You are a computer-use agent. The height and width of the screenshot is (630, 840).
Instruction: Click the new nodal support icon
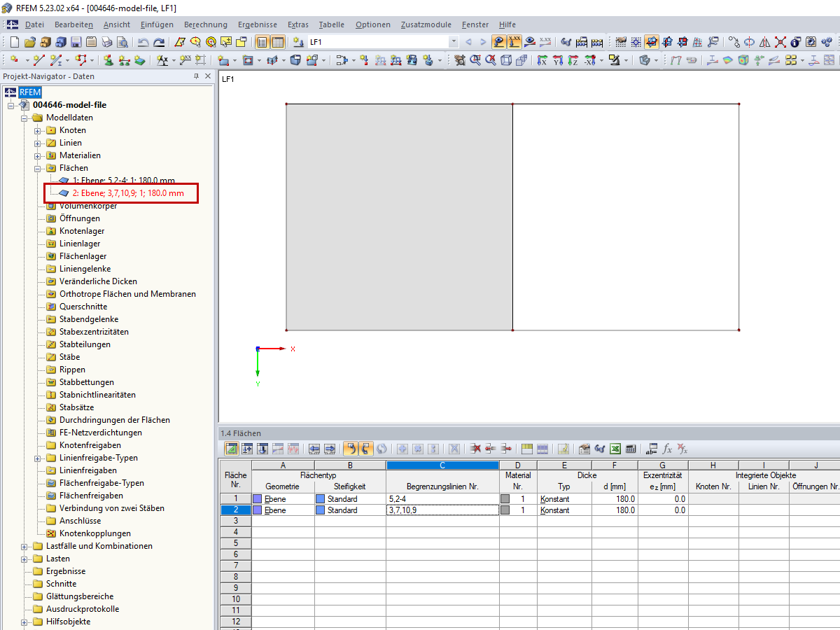click(109, 60)
